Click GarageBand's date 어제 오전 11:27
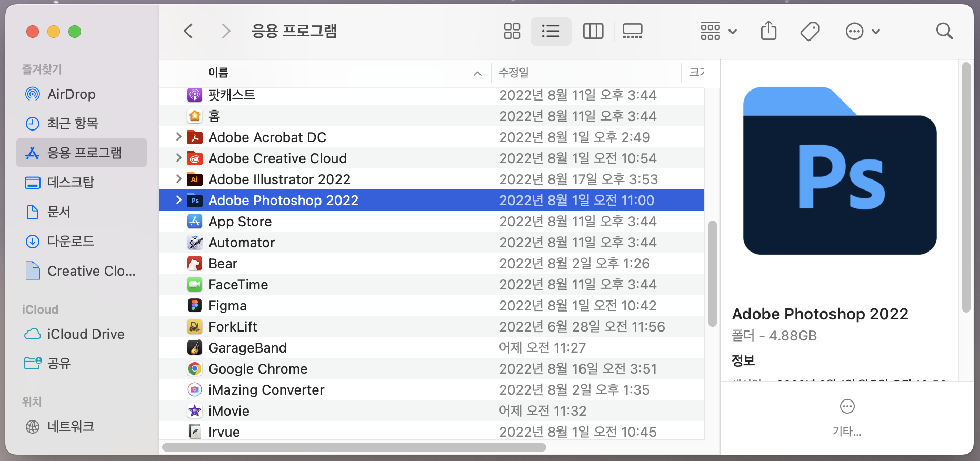Screen dimensions: 980x461 pos(542,347)
